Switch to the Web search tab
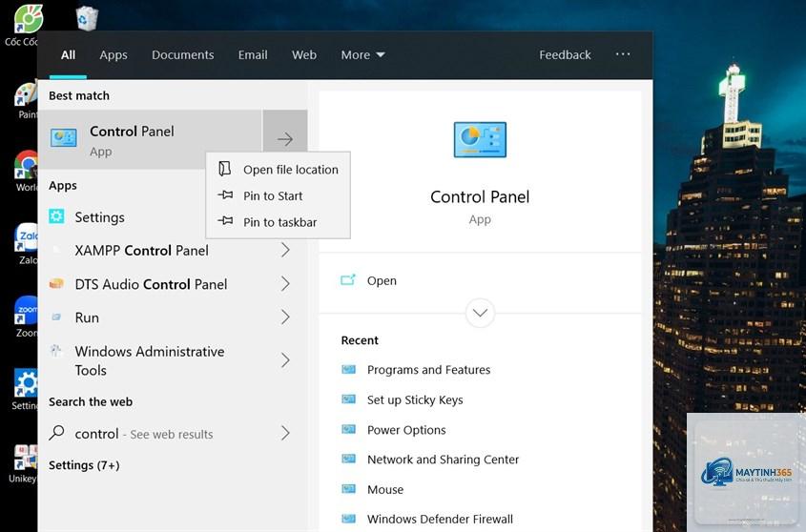806x532 pixels. (304, 55)
